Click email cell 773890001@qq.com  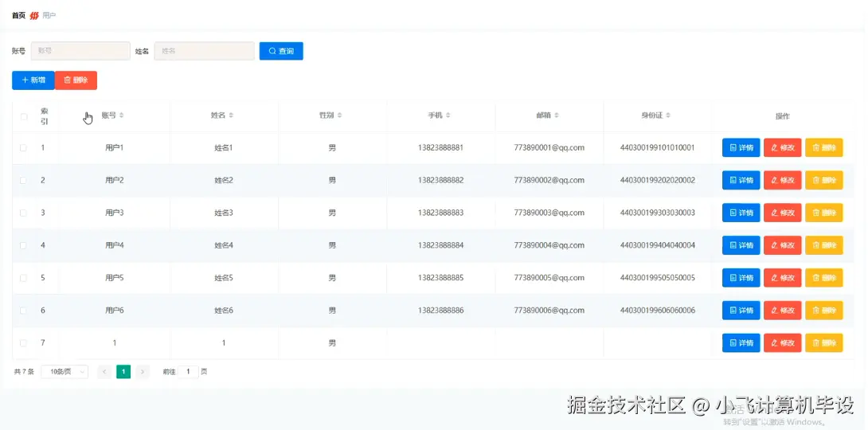pos(549,148)
